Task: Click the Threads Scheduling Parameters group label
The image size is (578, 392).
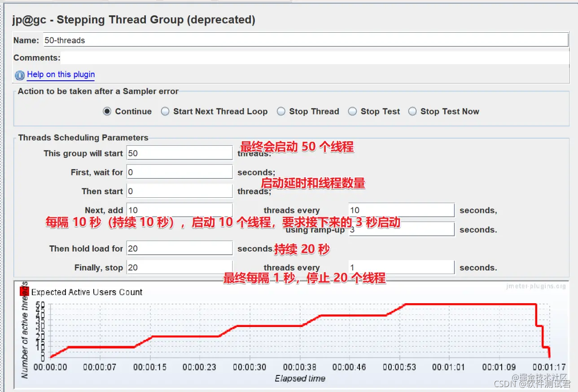Action: click(x=83, y=138)
